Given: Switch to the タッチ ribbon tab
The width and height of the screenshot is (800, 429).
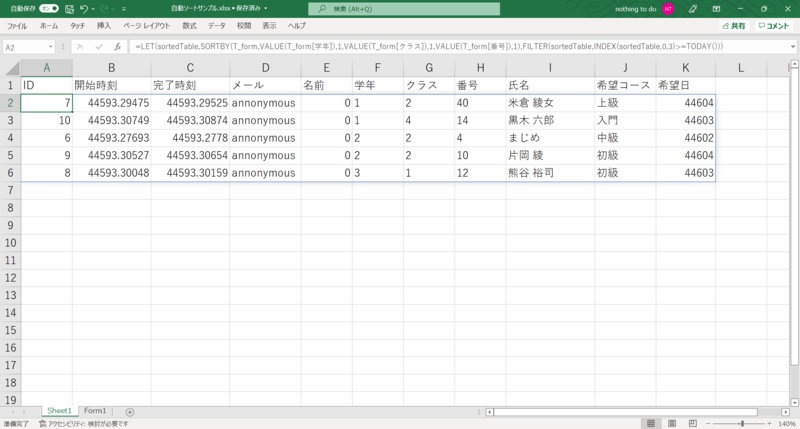Looking at the screenshot, I should tap(78, 26).
